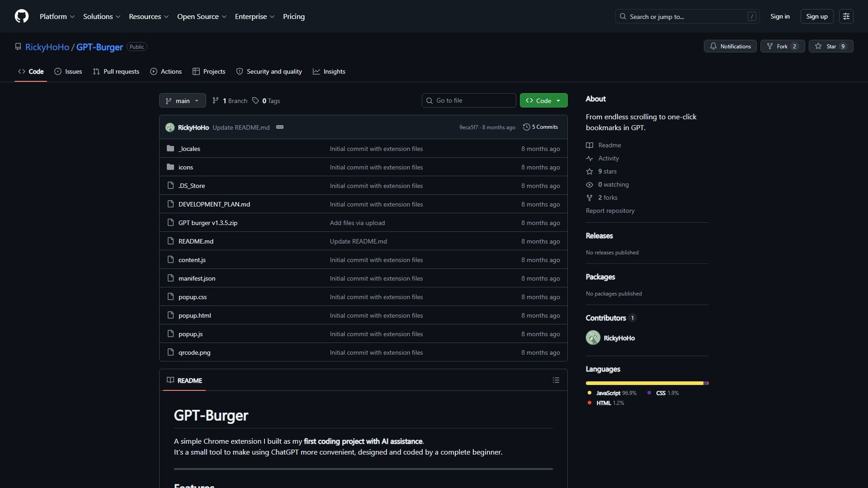
Task: Click RickyHoHo avatar in latest commit row
Action: [170, 127]
